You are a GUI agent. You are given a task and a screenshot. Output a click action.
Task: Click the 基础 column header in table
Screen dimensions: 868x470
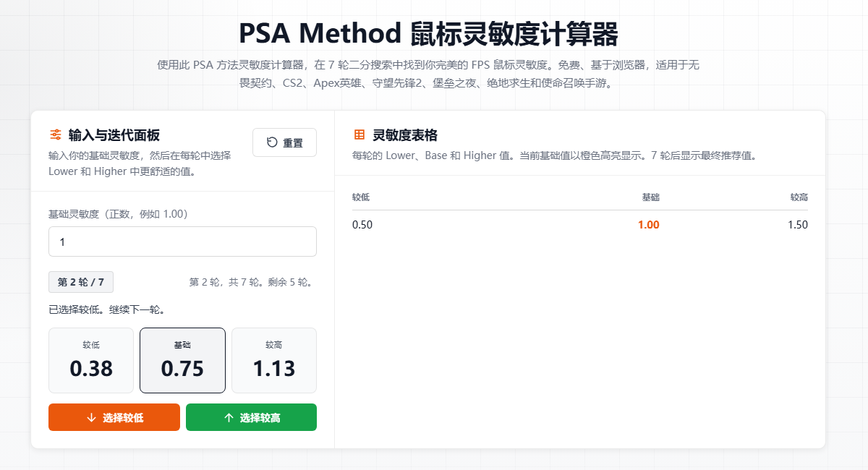click(651, 197)
